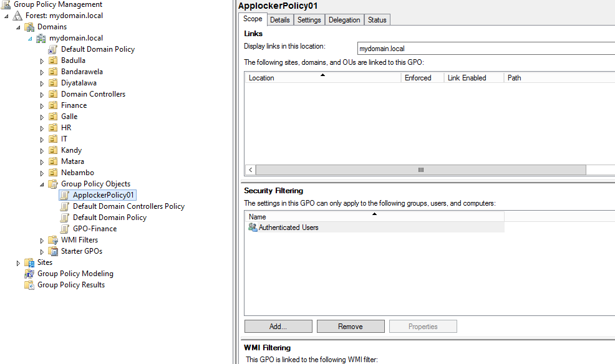Screen dimensions: 615x364
Task: Click the Badulla OU icon
Action: click(x=53, y=60)
